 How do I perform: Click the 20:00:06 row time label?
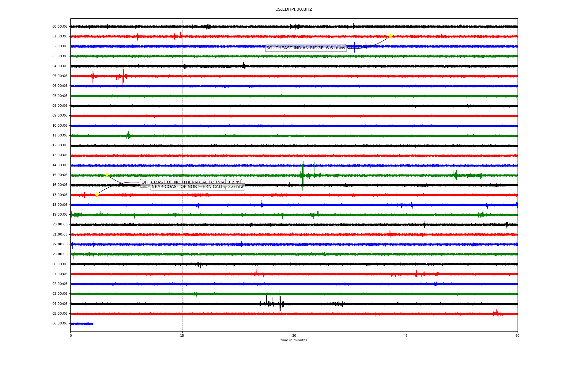click(x=60, y=224)
